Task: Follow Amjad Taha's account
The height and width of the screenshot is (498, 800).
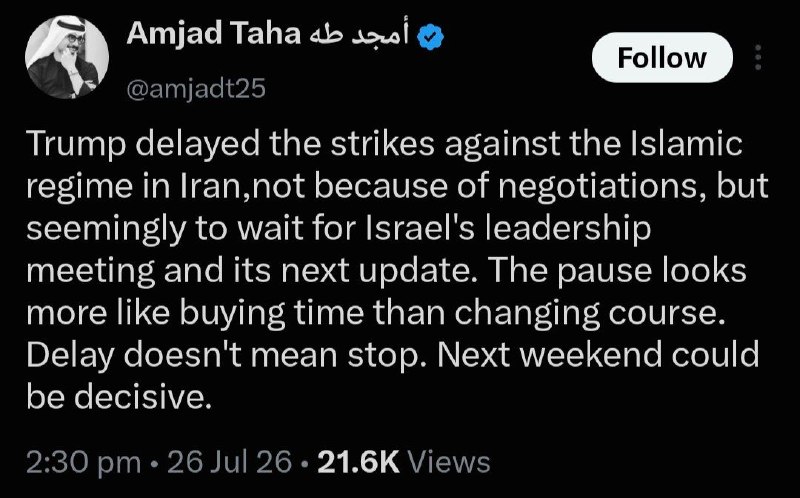Action: (x=662, y=57)
